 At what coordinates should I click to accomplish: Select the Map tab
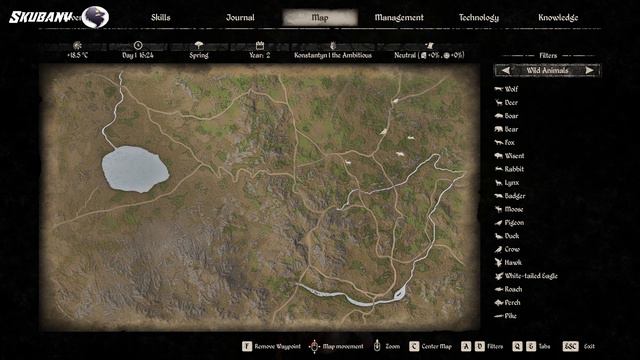320,18
